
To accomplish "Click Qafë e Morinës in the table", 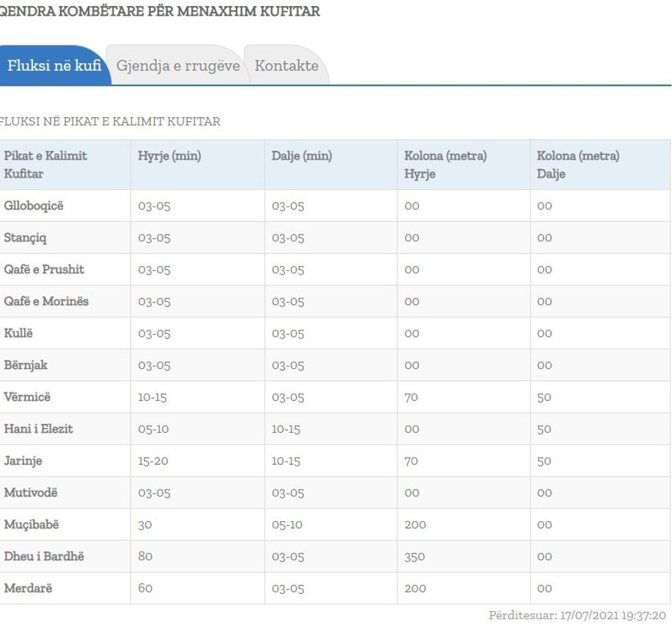I will (x=46, y=301).
